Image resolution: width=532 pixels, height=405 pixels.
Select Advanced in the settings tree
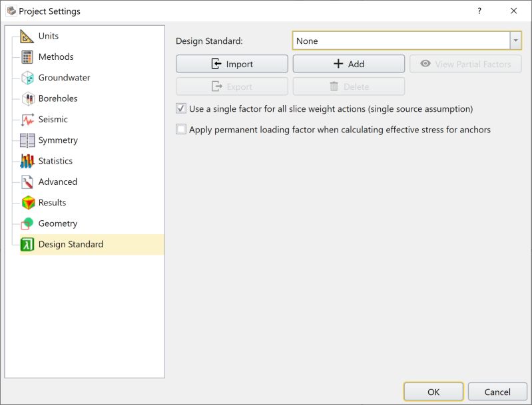click(x=58, y=182)
